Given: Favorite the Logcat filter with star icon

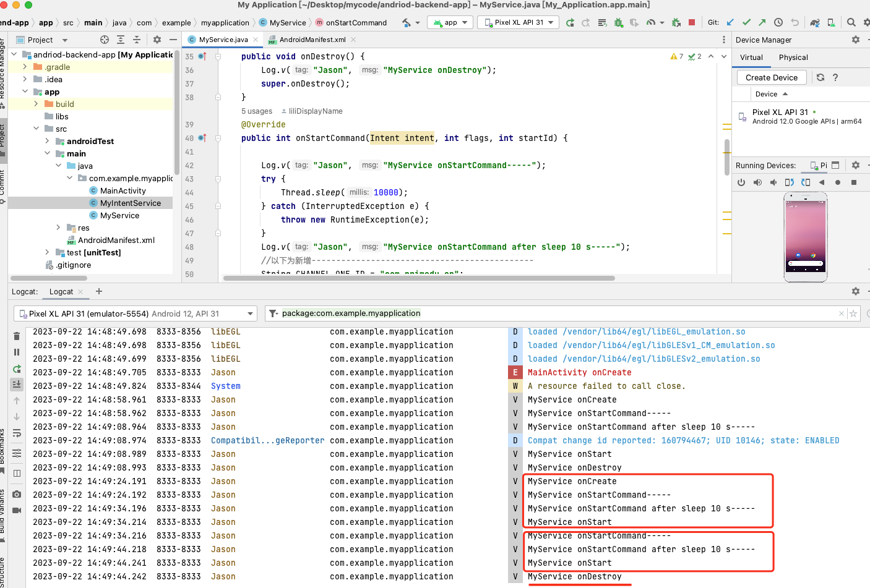Looking at the screenshot, I should click(853, 313).
